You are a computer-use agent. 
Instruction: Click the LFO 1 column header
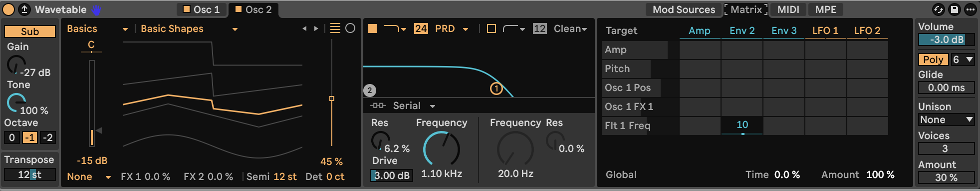[825, 30]
